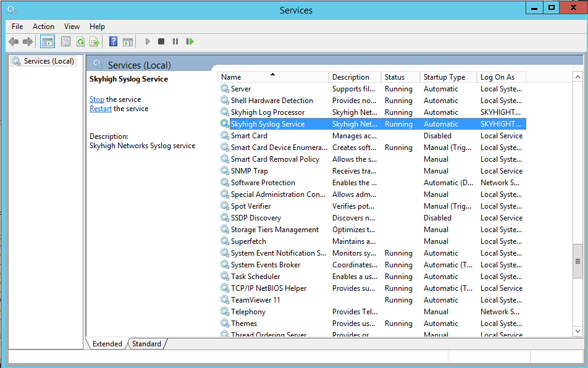This screenshot has height=368, width=588.
Task: Click the Back navigation arrow
Action: click(13, 41)
